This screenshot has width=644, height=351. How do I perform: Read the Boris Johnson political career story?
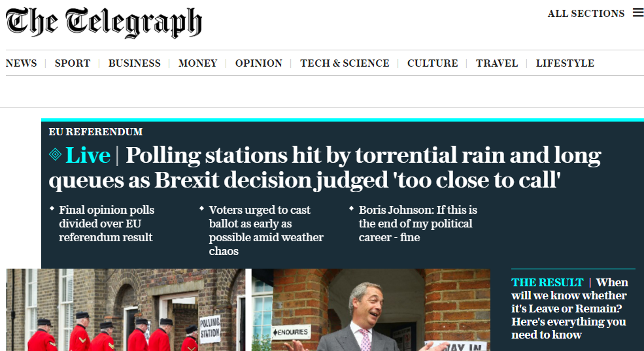[x=418, y=224]
